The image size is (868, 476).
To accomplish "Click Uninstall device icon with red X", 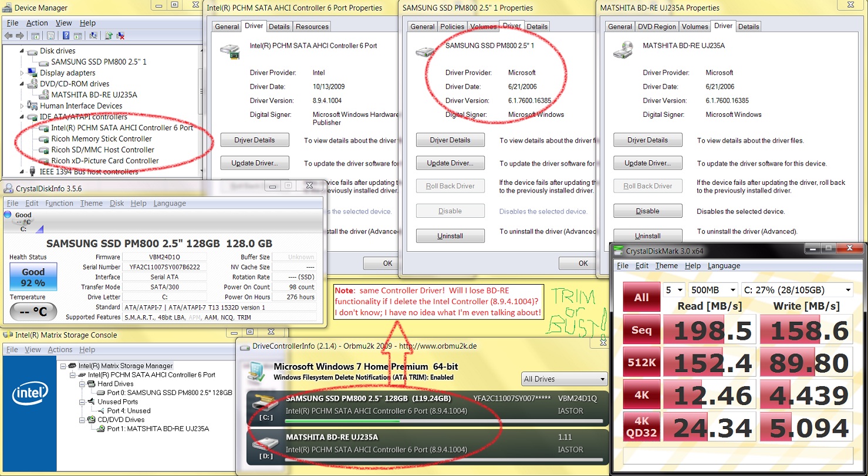I will (x=120, y=36).
